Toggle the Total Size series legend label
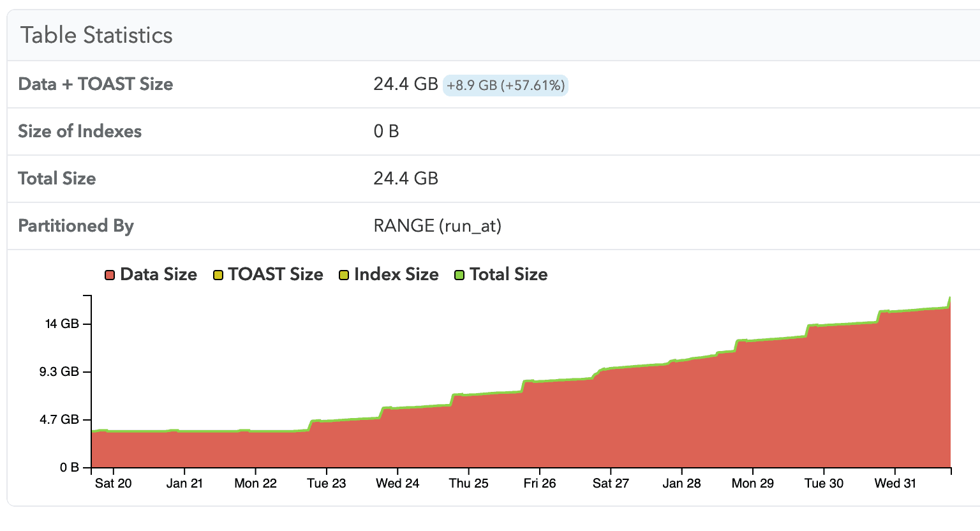Image resolution: width=980 pixels, height=531 pixels. coord(509,274)
